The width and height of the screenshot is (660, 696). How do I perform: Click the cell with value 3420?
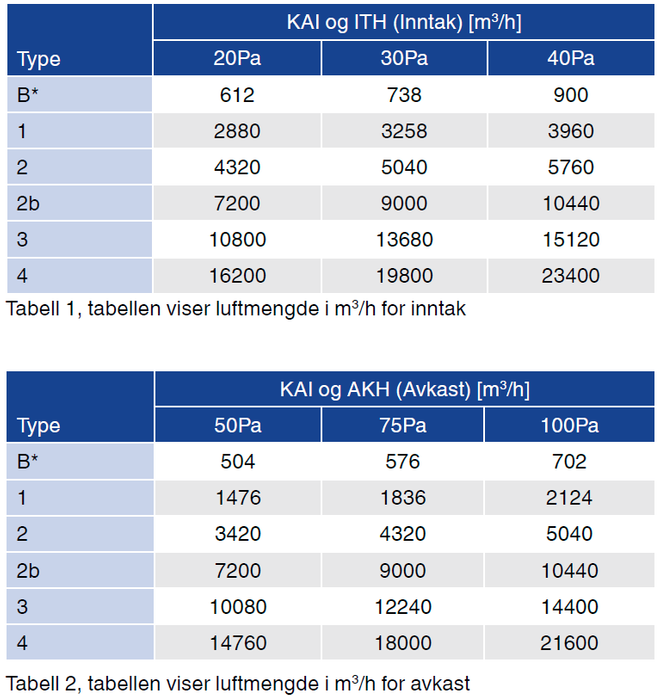pos(238,534)
